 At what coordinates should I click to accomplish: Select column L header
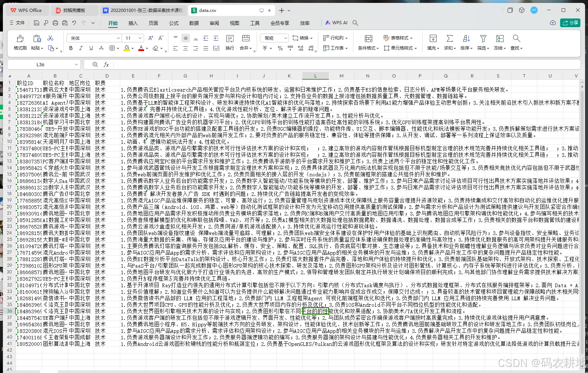click(315, 76)
